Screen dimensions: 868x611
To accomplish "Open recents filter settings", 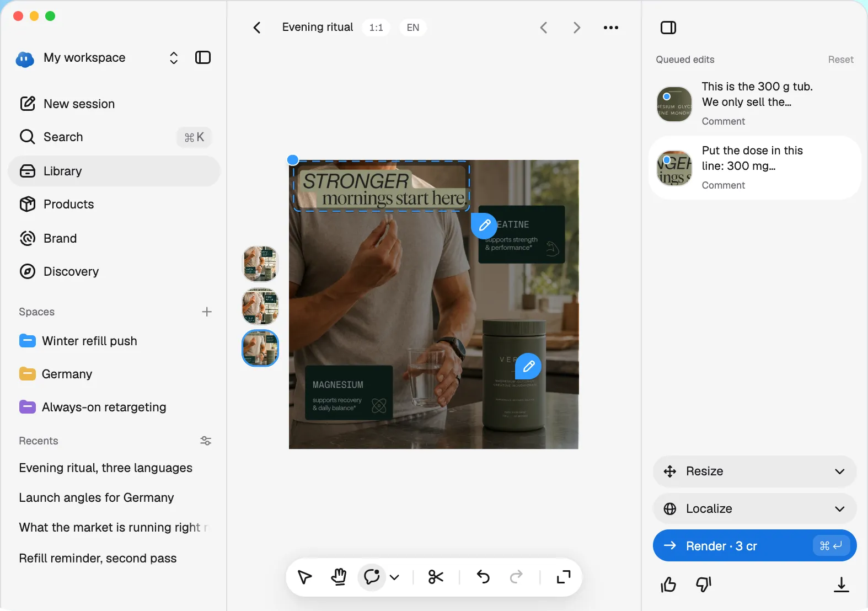I will (x=206, y=441).
